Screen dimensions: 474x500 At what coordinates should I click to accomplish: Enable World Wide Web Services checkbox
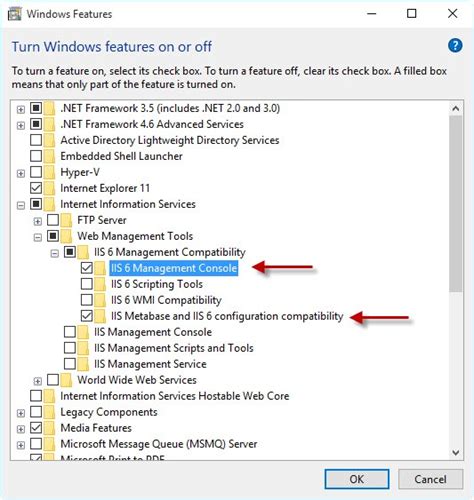click(x=53, y=380)
